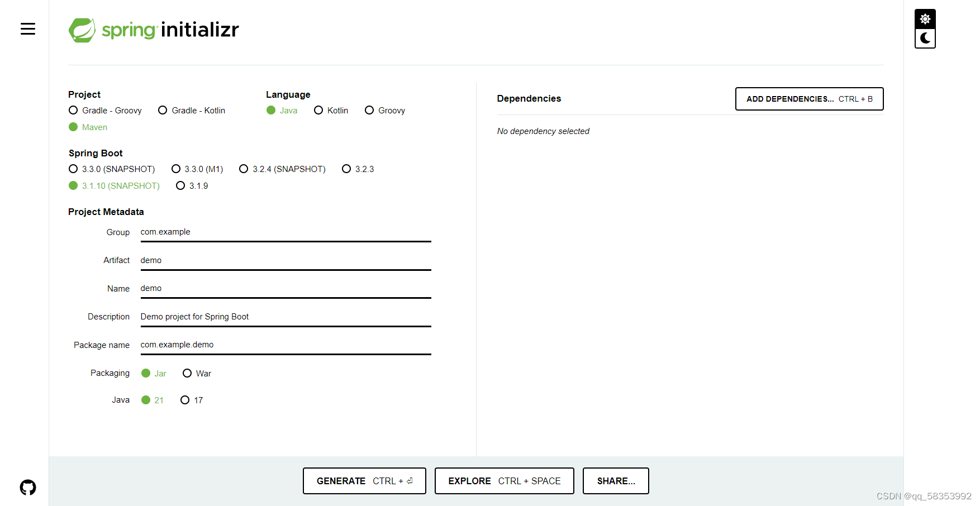
Task: Choose Groovy language
Action: tap(385, 111)
